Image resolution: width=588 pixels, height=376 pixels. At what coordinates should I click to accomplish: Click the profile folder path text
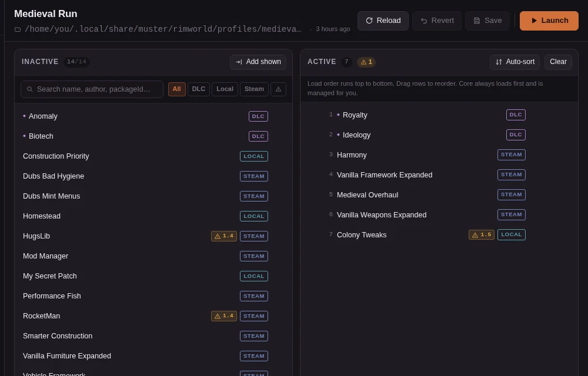click(x=163, y=29)
